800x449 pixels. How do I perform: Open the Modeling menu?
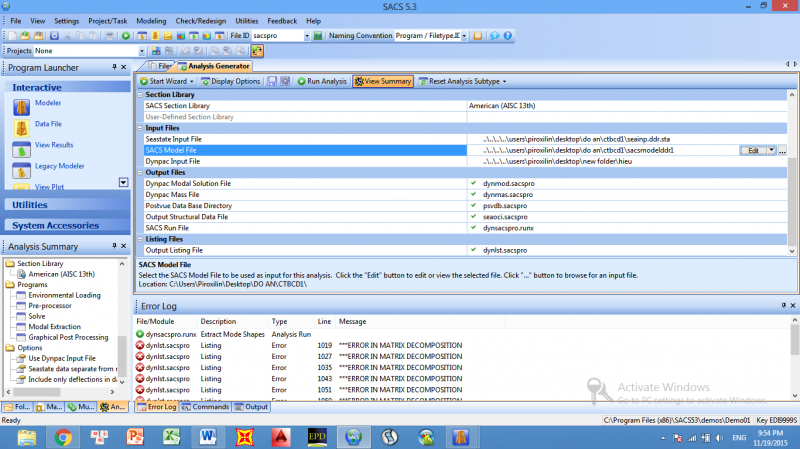[x=151, y=21]
